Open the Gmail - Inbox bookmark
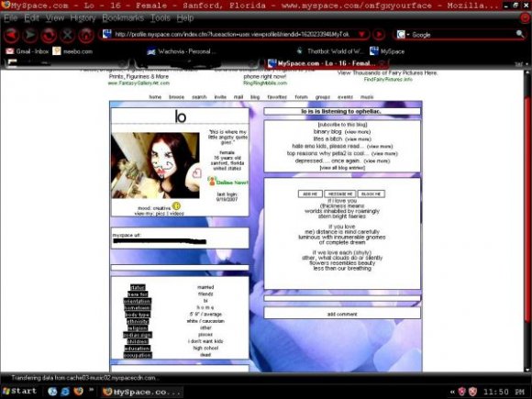Screen dimensions: 532x399 tap(28, 51)
